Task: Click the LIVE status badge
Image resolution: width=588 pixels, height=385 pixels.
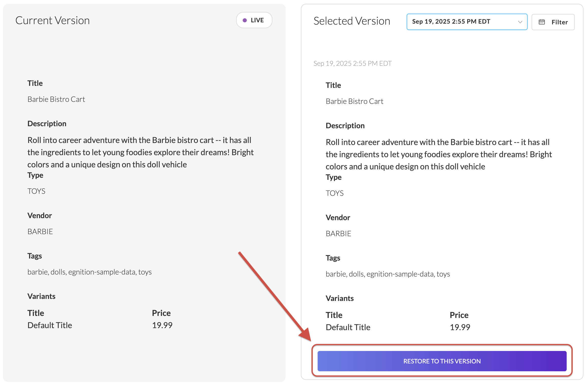Action: pos(254,20)
